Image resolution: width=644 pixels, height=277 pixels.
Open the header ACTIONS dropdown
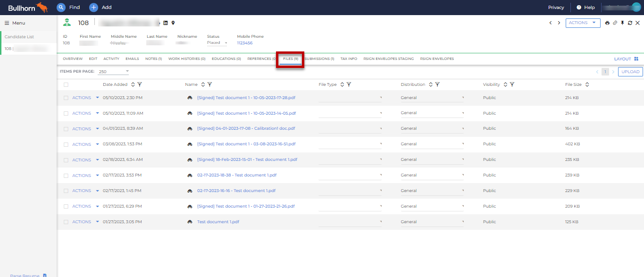tap(583, 23)
